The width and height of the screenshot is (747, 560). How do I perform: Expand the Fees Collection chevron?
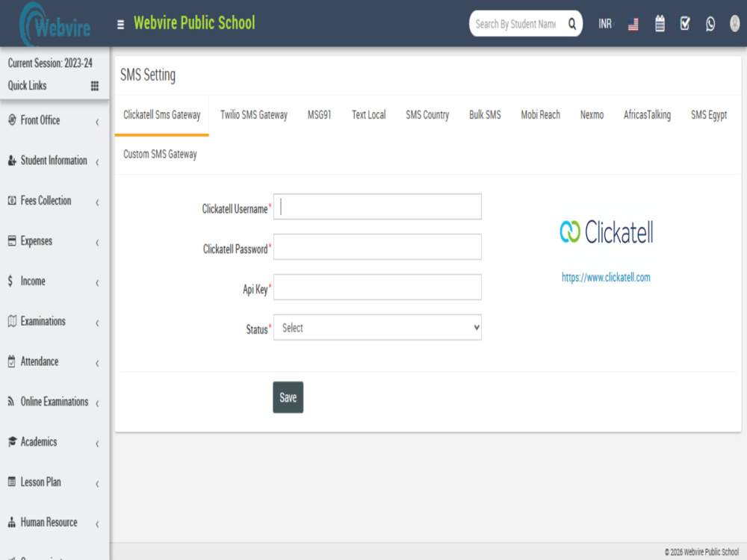pos(97,202)
